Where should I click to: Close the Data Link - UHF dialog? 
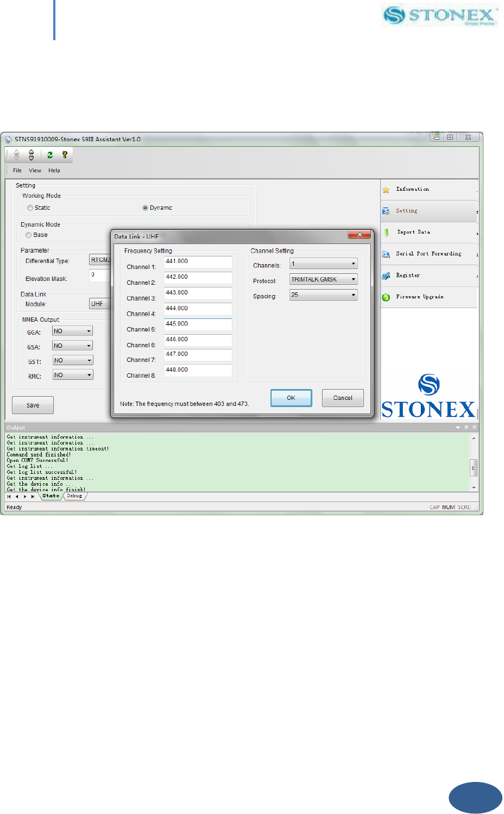click(360, 235)
